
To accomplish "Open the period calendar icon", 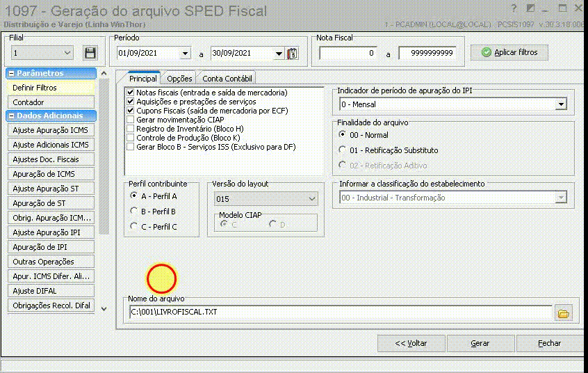I will pyautogui.click(x=293, y=54).
